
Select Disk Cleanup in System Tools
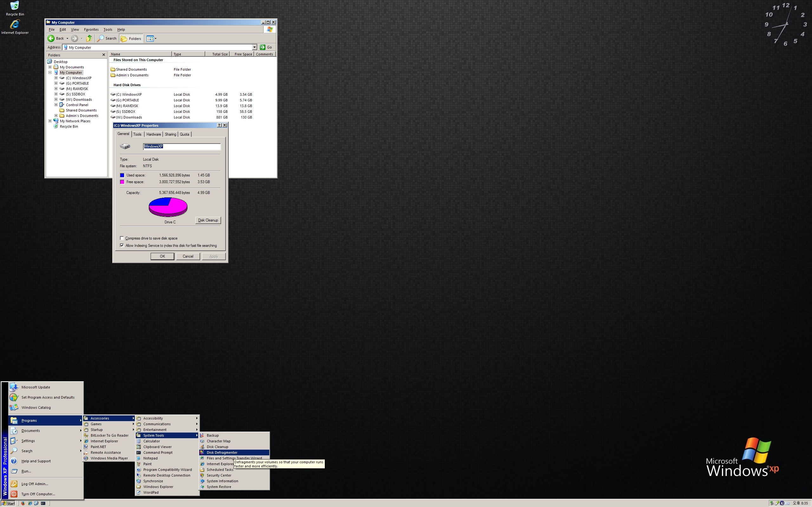point(216,447)
